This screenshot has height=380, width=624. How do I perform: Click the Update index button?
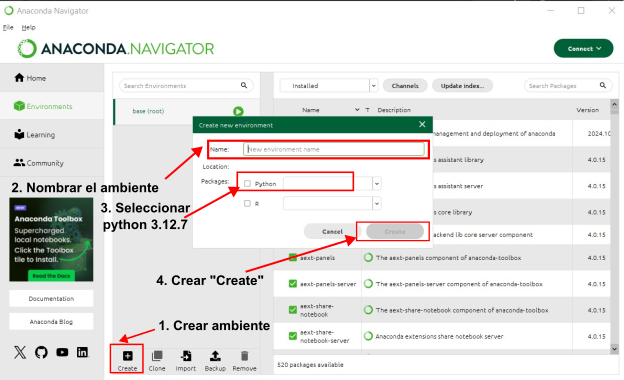click(x=462, y=86)
